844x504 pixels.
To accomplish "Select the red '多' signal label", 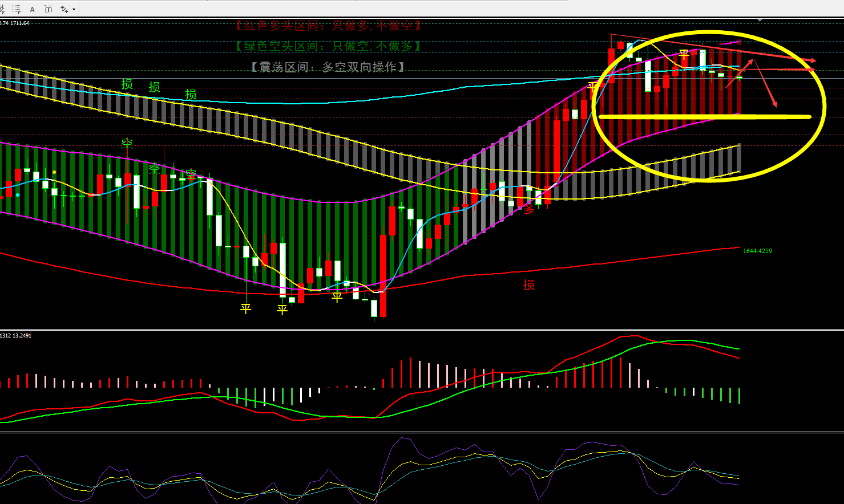I will 528,209.
